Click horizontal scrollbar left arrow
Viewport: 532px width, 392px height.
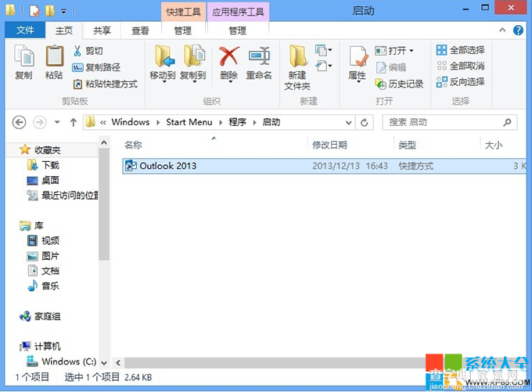click(x=118, y=363)
